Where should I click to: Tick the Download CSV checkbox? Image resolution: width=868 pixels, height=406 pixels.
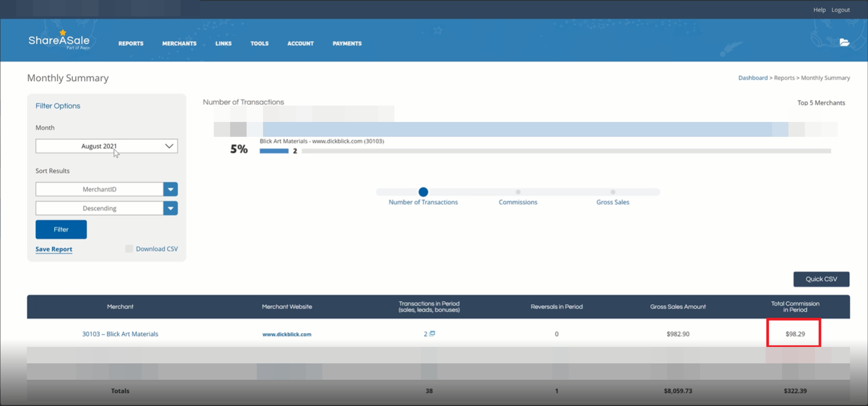(x=129, y=249)
